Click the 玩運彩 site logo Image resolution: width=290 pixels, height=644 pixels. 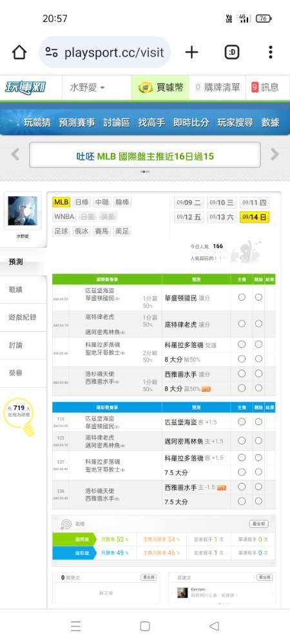25,88
